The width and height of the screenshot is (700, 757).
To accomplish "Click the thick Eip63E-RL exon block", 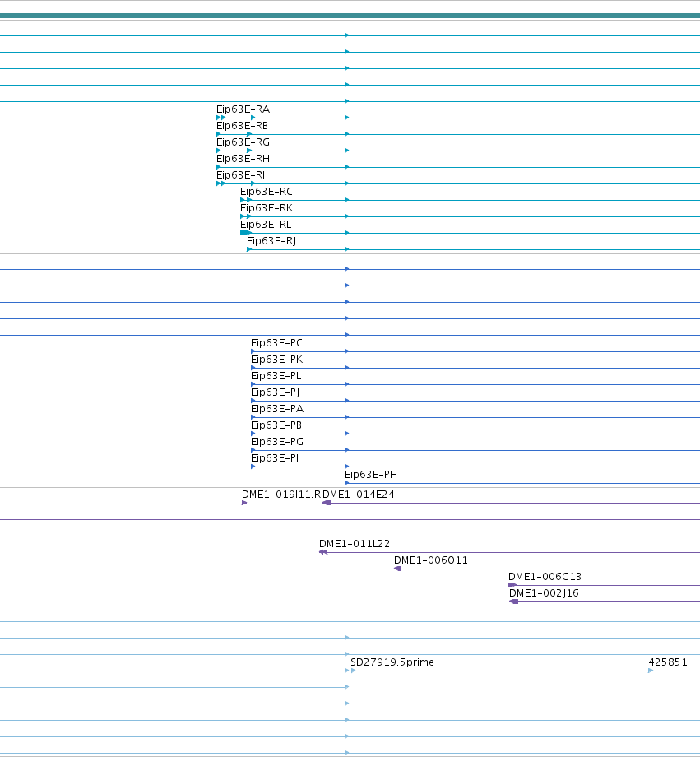I will tap(245, 233).
